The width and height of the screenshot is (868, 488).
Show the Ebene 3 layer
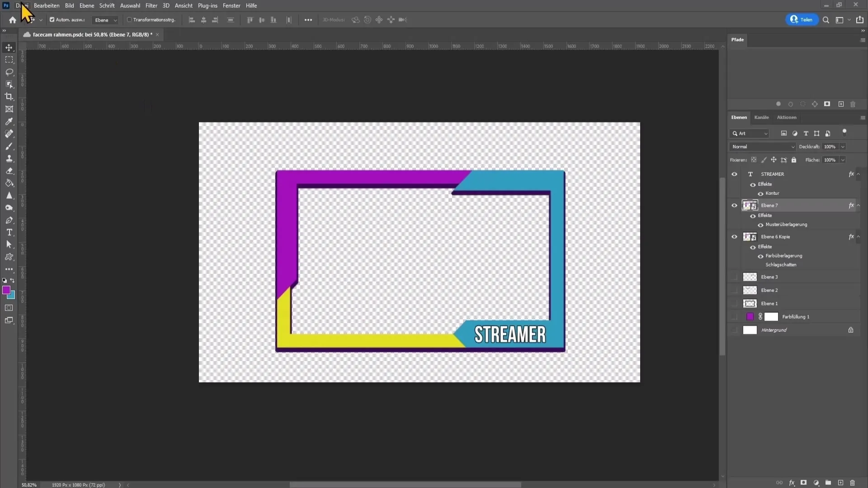(x=734, y=277)
